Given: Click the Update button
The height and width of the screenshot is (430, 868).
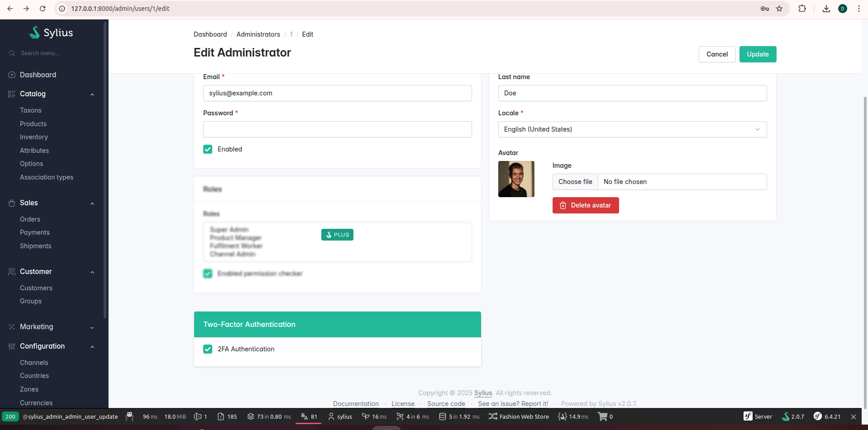Looking at the screenshot, I should (757, 54).
